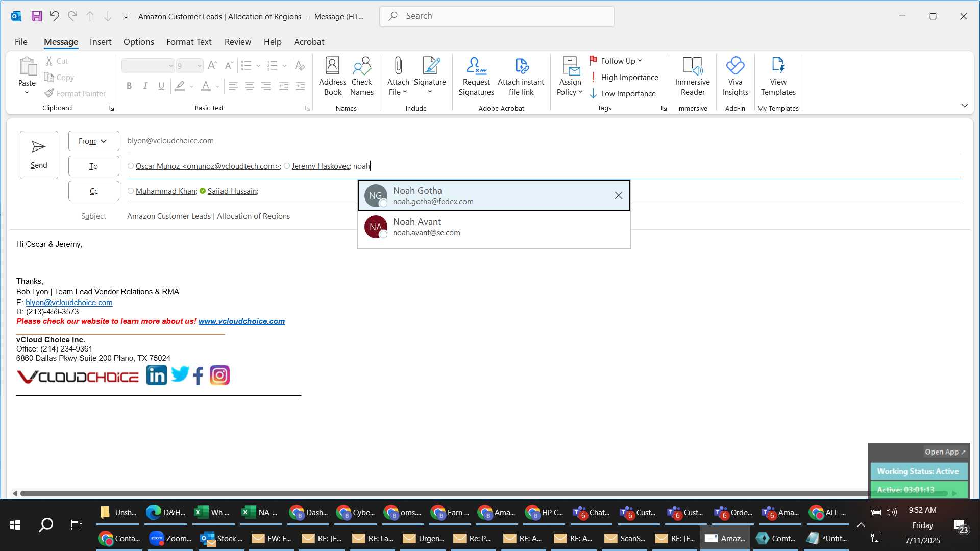
Task: Click the Copy icon in Clipboard group
Action: pos(49,77)
